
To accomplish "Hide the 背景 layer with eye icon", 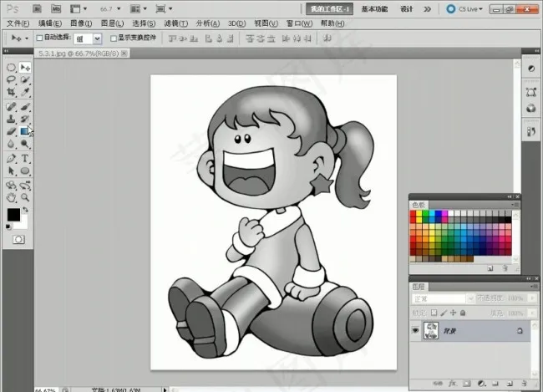I will [415, 331].
